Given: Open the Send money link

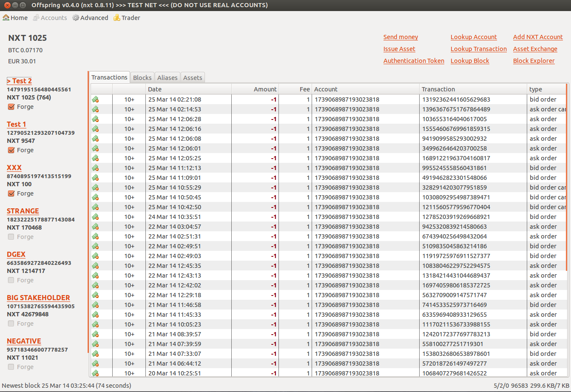Looking at the screenshot, I should [401, 37].
